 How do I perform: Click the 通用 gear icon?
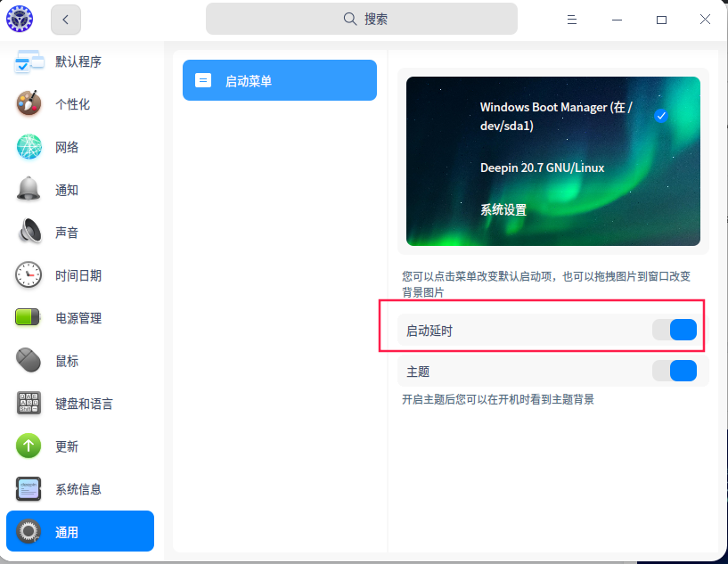(29, 532)
